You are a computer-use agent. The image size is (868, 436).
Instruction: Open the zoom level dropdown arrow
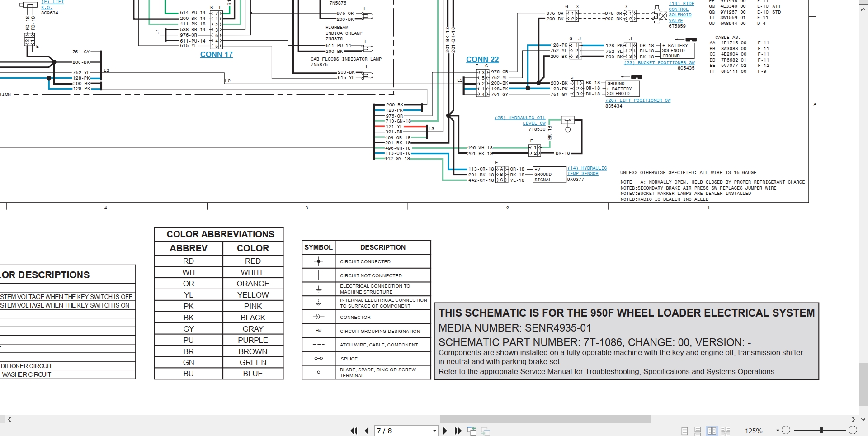tap(778, 431)
